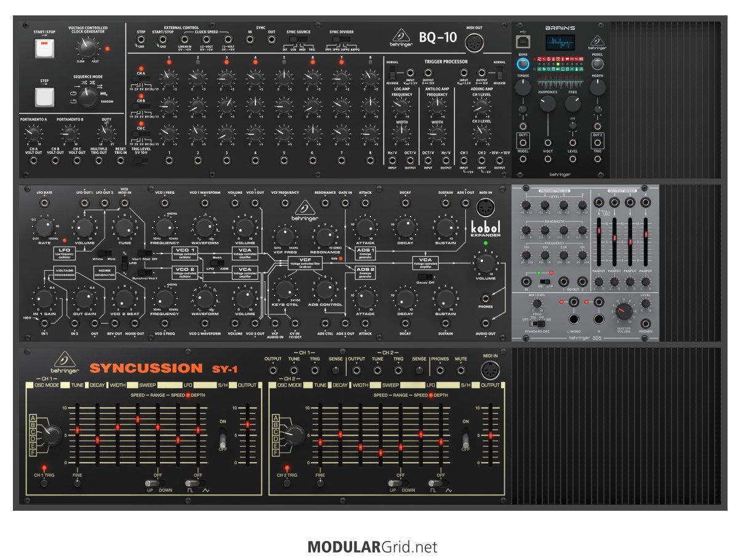Click the Brains MORPH knob
The image size is (746, 560).
597,87
